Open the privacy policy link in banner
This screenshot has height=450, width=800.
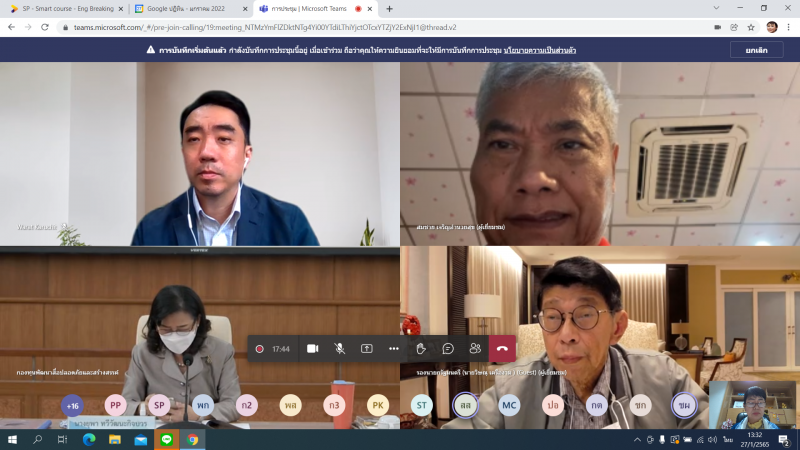click(x=540, y=50)
